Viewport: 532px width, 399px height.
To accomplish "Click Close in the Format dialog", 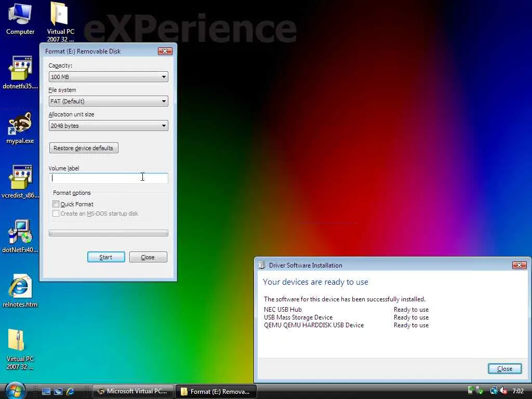I will pyautogui.click(x=148, y=257).
